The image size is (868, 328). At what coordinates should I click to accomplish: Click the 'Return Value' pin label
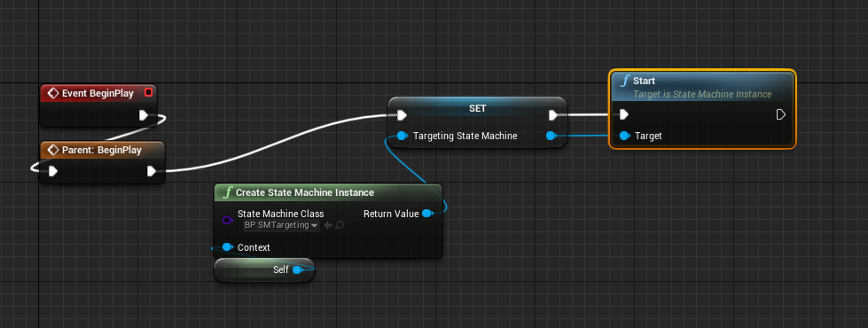coord(391,214)
